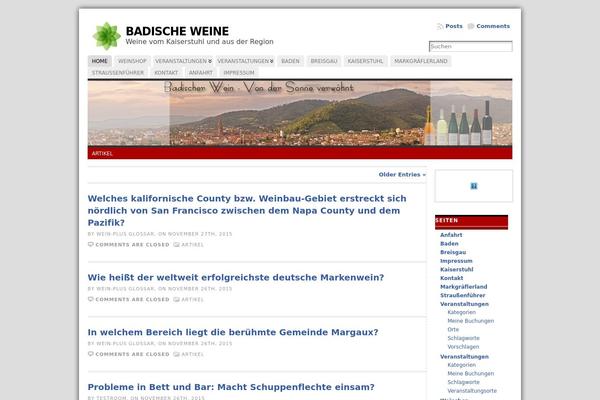The width and height of the screenshot is (600, 400).
Task: Open Breisgau in the Seiten sidebar
Action: click(453, 252)
